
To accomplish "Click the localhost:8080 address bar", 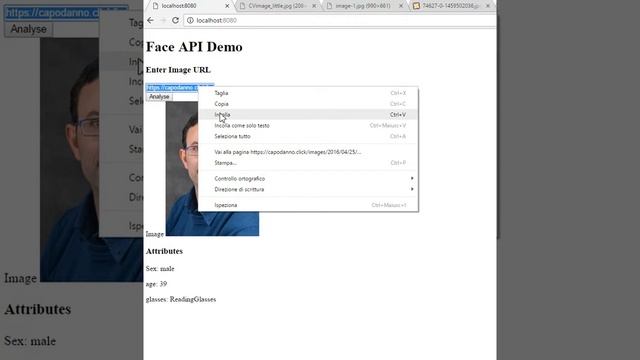I will click(339, 20).
